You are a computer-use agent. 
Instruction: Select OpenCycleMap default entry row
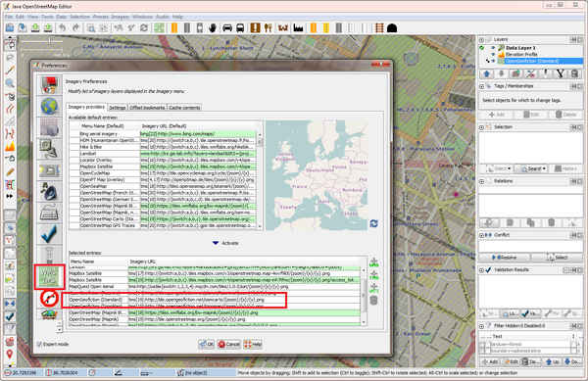click(x=163, y=173)
